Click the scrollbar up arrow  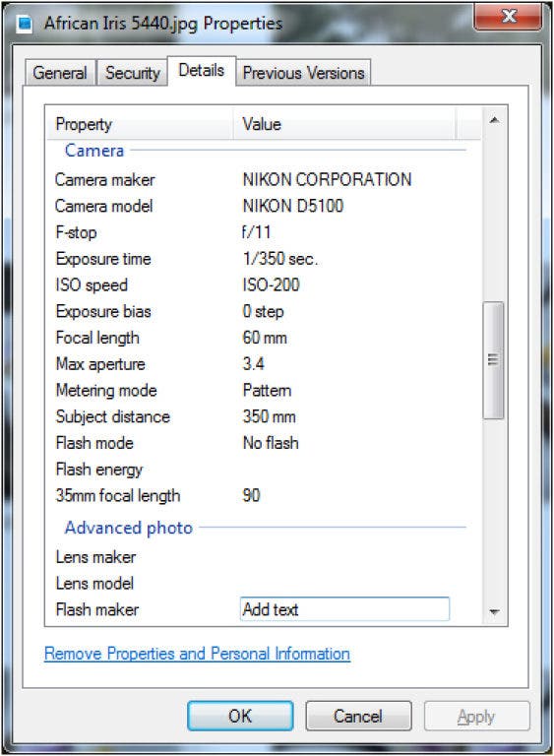(x=494, y=120)
